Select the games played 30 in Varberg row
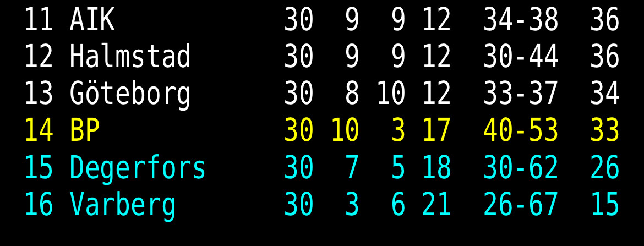Image resolution: width=644 pixels, height=246 pixels. click(x=298, y=205)
